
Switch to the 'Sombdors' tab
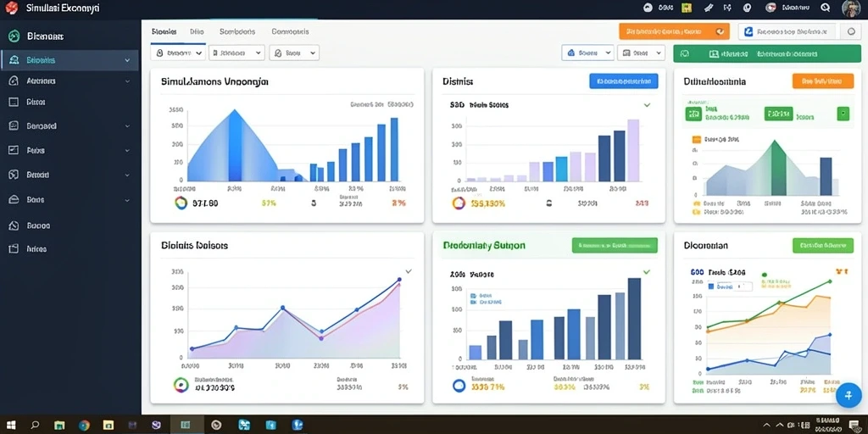coord(237,32)
